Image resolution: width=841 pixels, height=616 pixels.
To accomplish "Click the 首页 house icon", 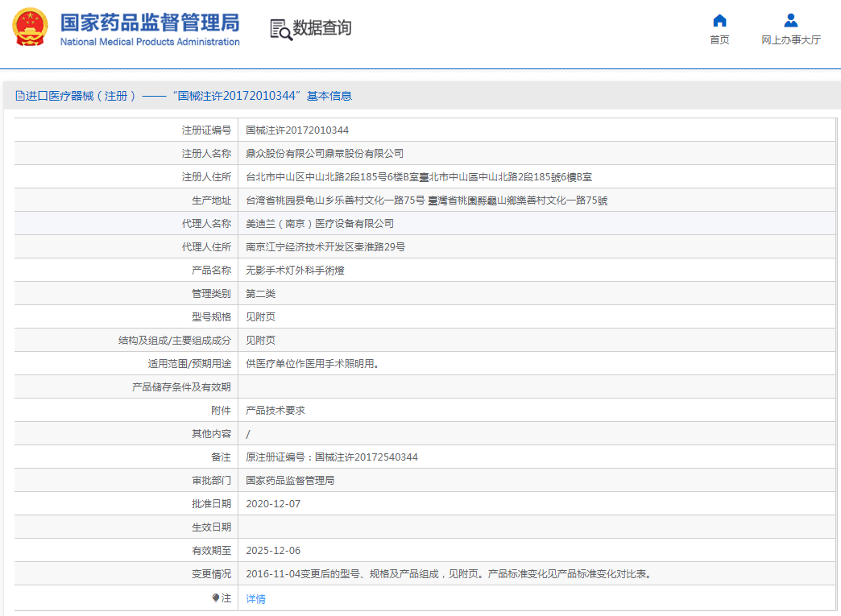I will tap(719, 20).
